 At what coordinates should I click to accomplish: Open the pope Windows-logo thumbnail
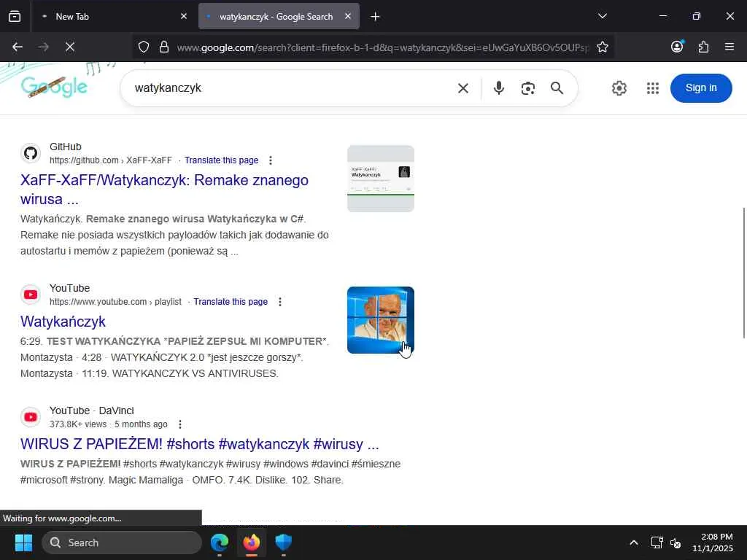(x=381, y=320)
